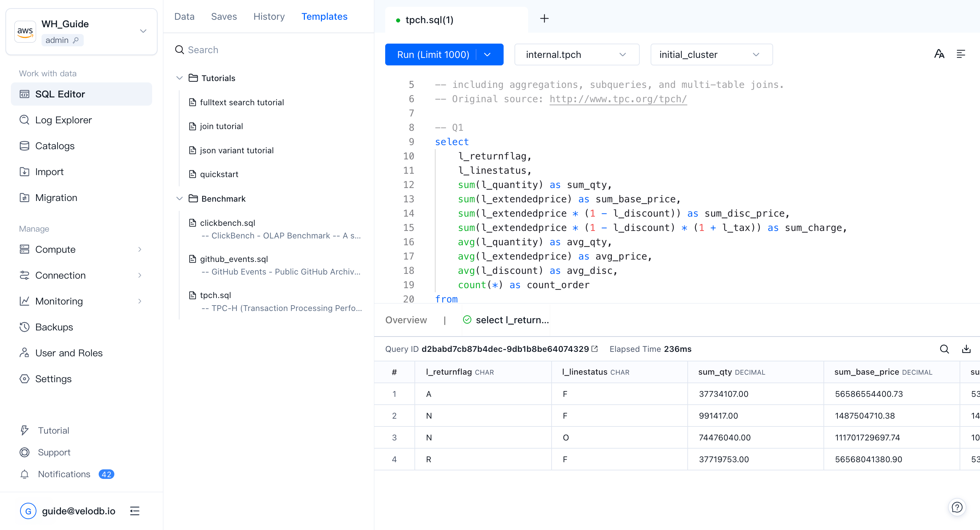Viewport: 980px width, 530px height.
Task: Open the Data tab
Action: tap(184, 16)
